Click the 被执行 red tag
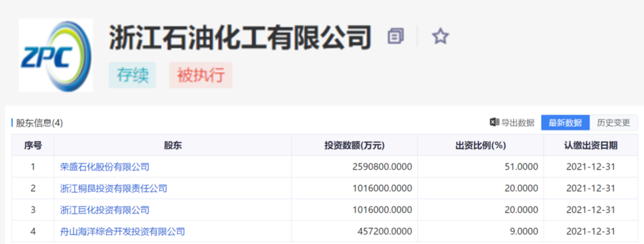This screenshot has height=244, width=644. click(201, 76)
